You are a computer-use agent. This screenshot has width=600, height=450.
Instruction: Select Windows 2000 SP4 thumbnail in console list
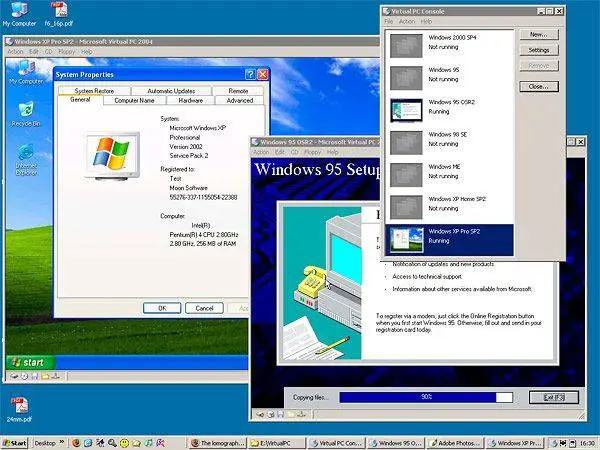[x=406, y=46]
